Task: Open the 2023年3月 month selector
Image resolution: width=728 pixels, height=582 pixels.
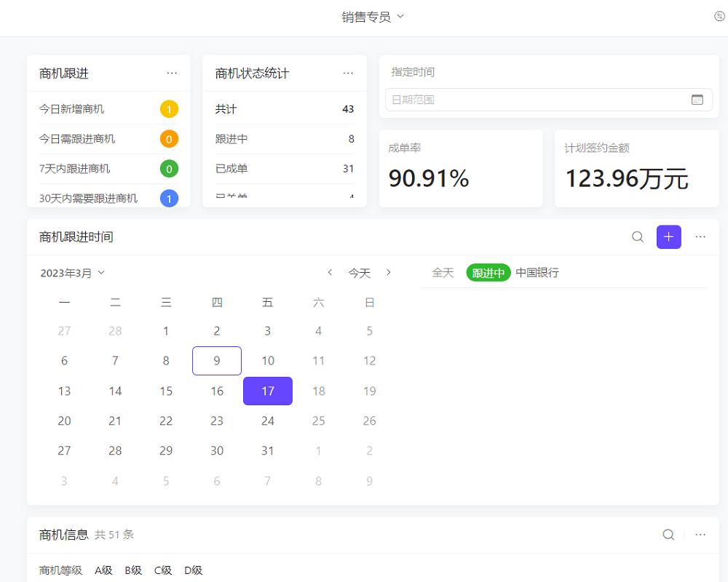Action: [72, 273]
